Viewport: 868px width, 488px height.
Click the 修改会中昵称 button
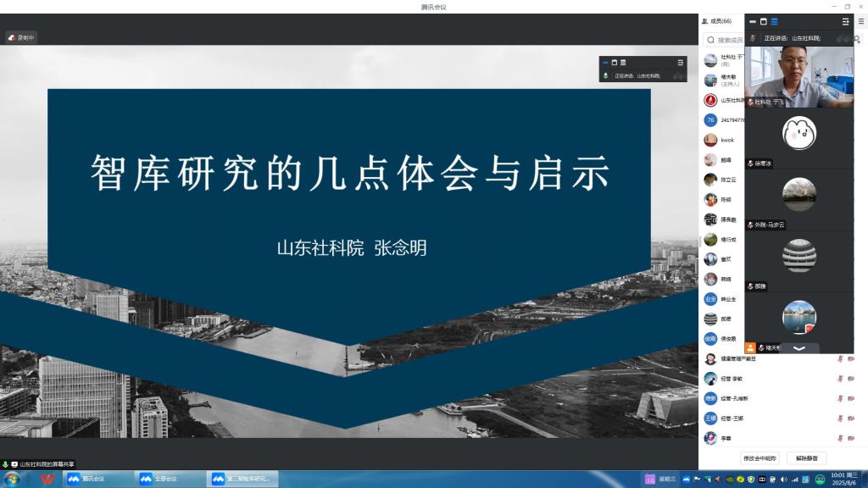762,457
